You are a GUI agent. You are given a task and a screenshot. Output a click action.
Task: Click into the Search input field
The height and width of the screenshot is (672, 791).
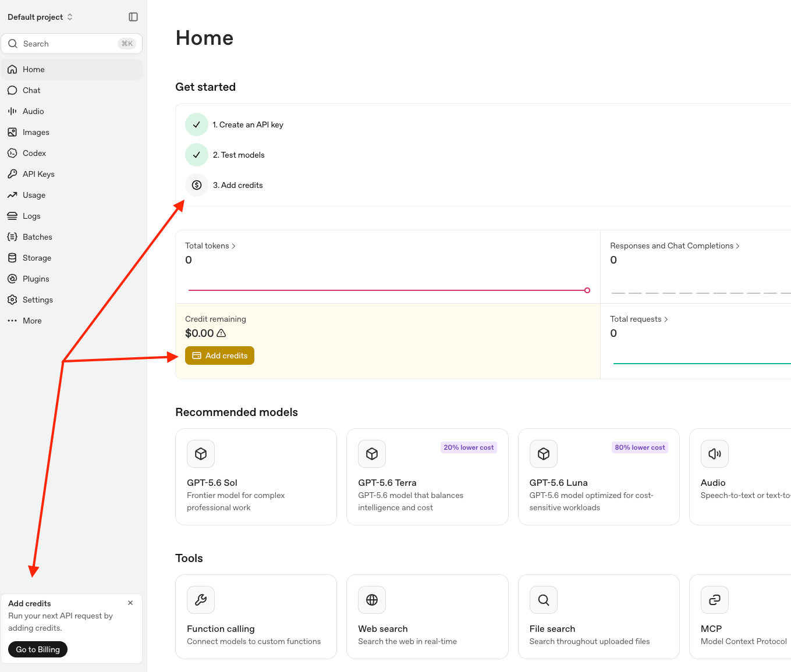tap(72, 44)
